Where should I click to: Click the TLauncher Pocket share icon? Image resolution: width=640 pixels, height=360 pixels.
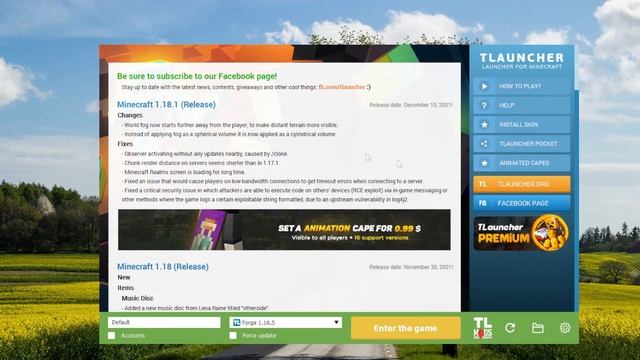pyautogui.click(x=484, y=144)
